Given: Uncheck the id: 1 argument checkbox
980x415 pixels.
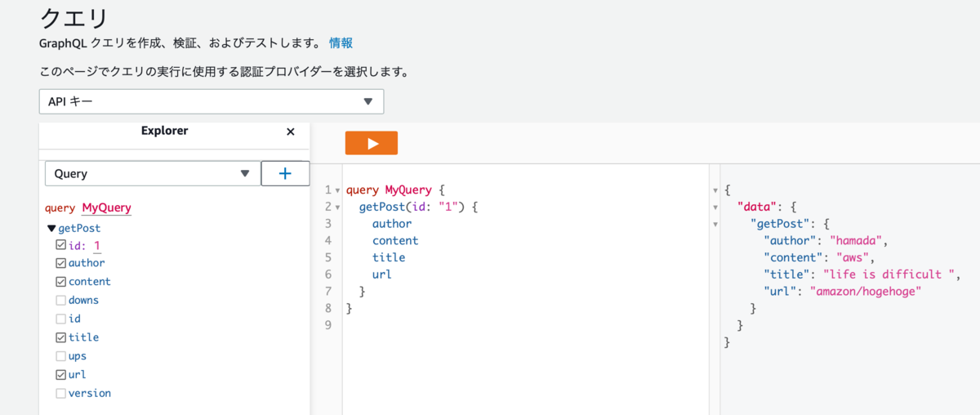Looking at the screenshot, I should [61, 245].
